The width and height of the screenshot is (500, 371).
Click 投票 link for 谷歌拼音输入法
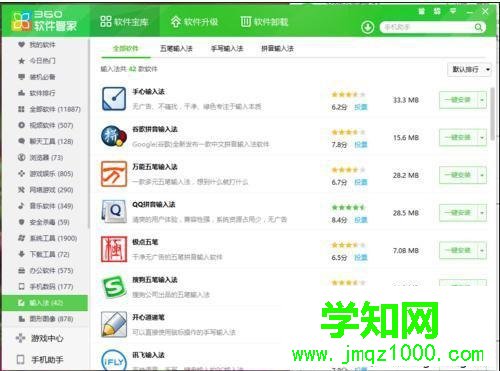(x=361, y=145)
